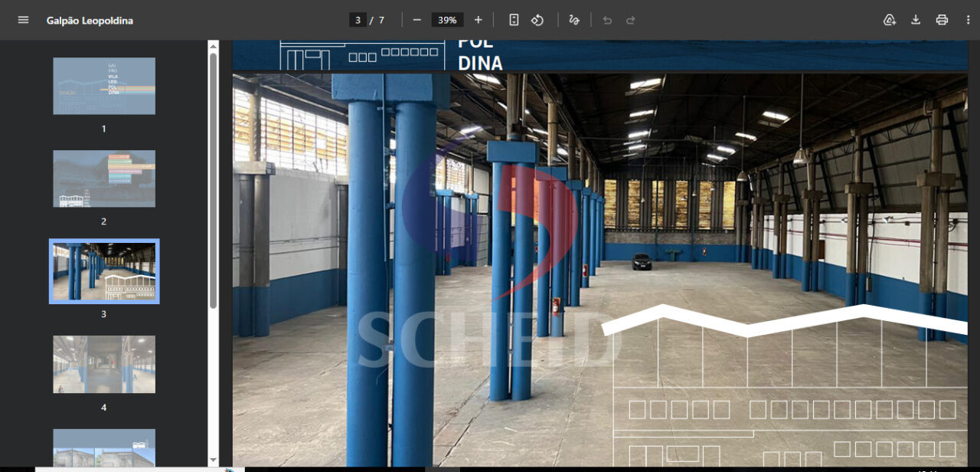This screenshot has width=980, height=472.
Task: Click the redo arrow
Action: pos(631,20)
